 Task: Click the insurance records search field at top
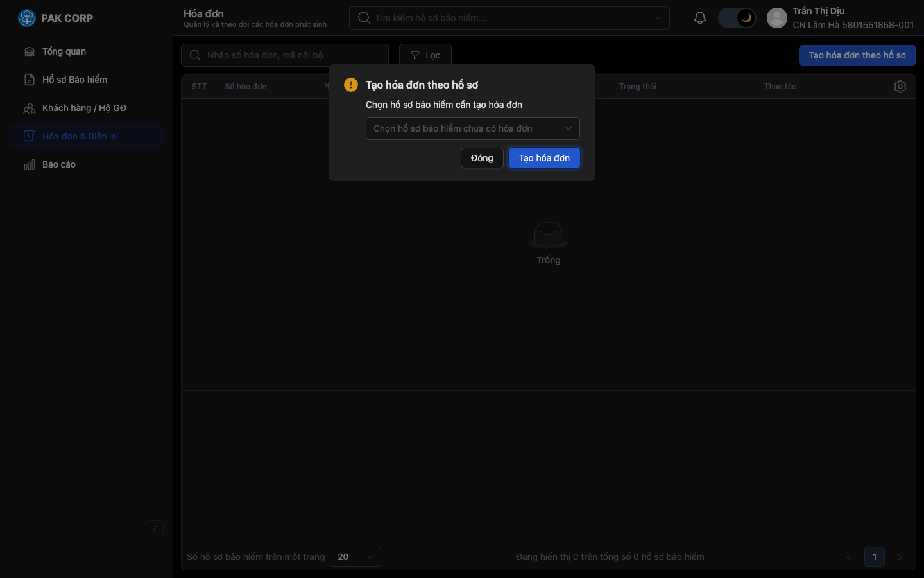point(509,18)
